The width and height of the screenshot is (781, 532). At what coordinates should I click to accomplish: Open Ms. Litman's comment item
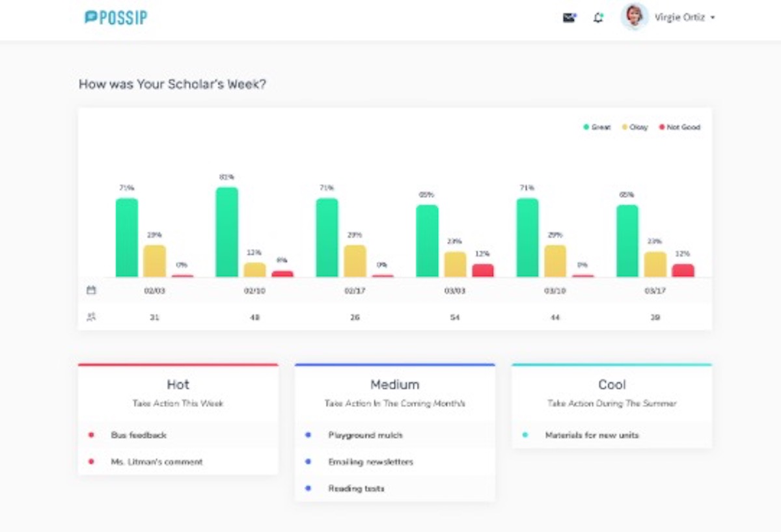click(156, 462)
